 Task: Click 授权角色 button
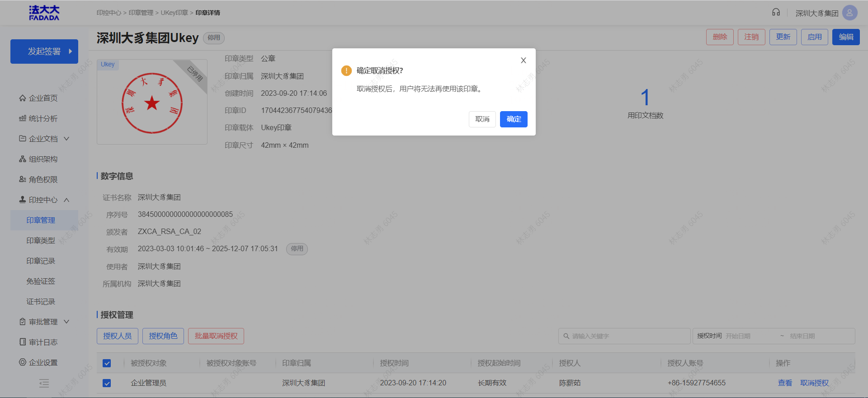pos(163,336)
